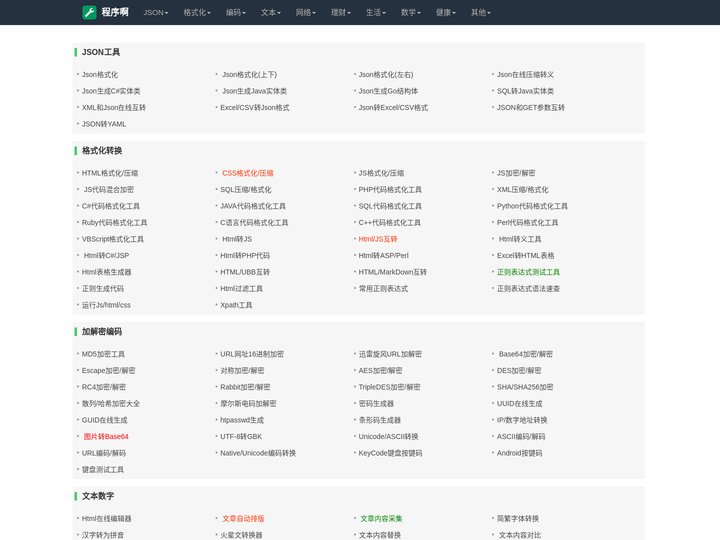Open Html转义工具 link
The height and width of the screenshot is (540, 720).
point(520,239)
